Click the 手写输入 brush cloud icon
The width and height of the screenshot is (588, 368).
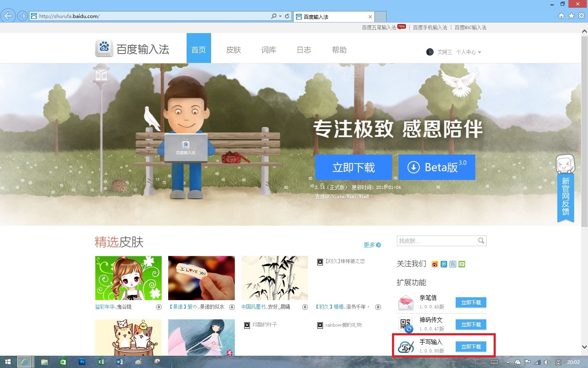[x=406, y=347]
